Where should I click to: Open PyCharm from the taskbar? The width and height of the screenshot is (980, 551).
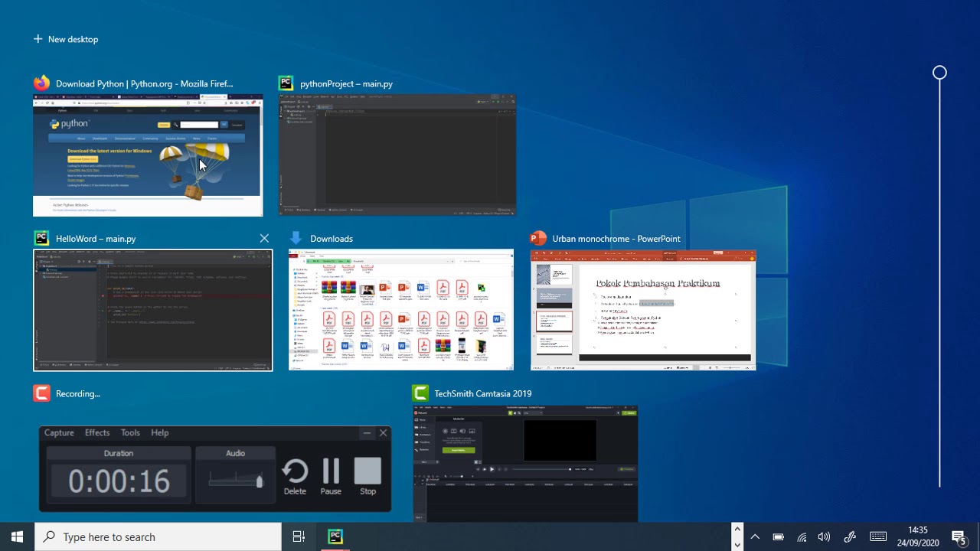click(335, 536)
